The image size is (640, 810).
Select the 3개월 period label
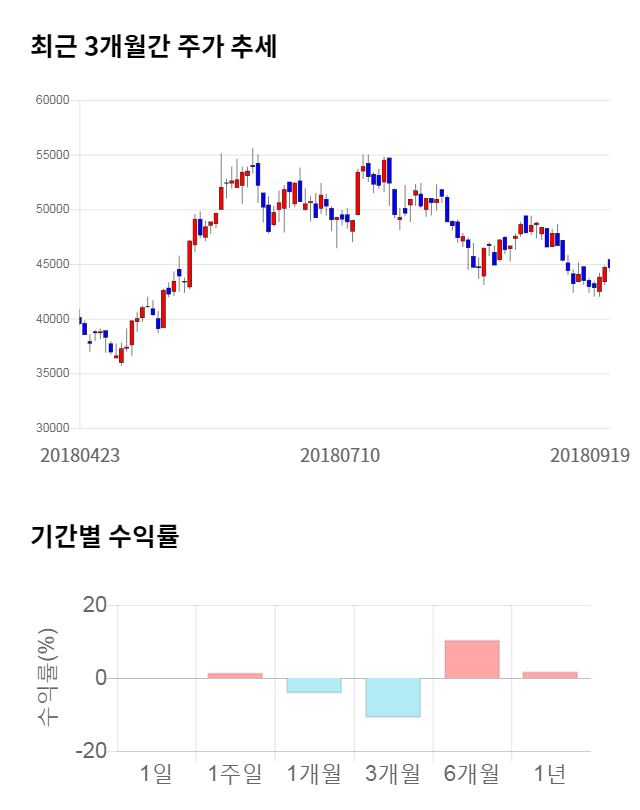393,773
